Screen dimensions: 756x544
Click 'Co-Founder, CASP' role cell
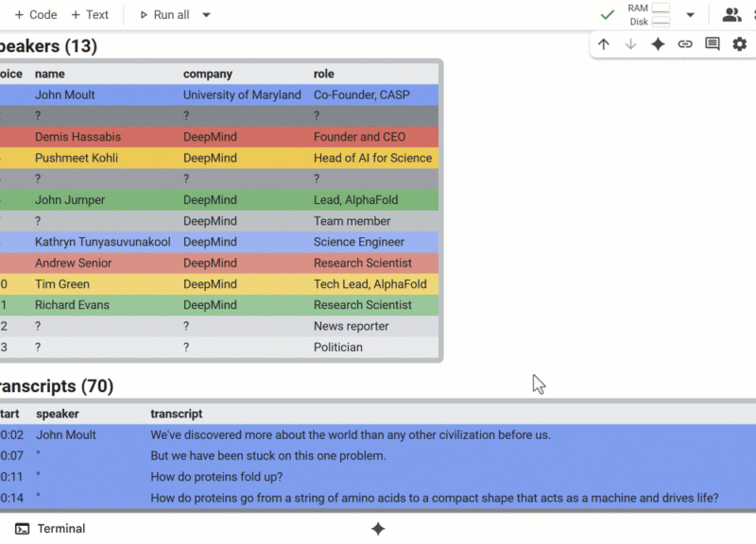coord(362,95)
